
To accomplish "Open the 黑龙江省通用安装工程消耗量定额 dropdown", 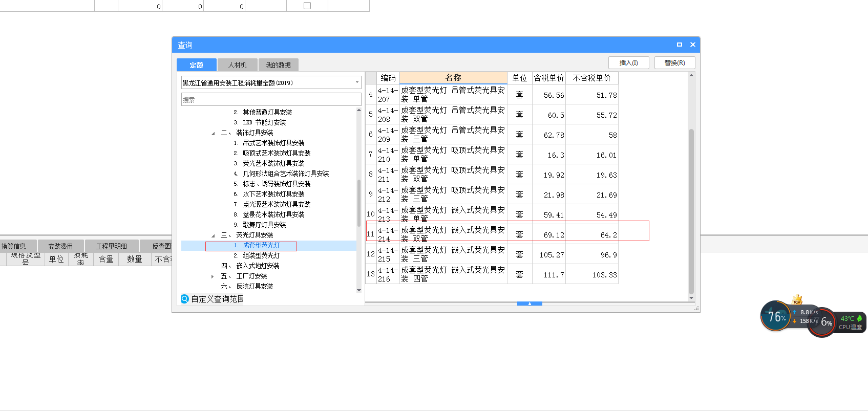I will (x=357, y=82).
